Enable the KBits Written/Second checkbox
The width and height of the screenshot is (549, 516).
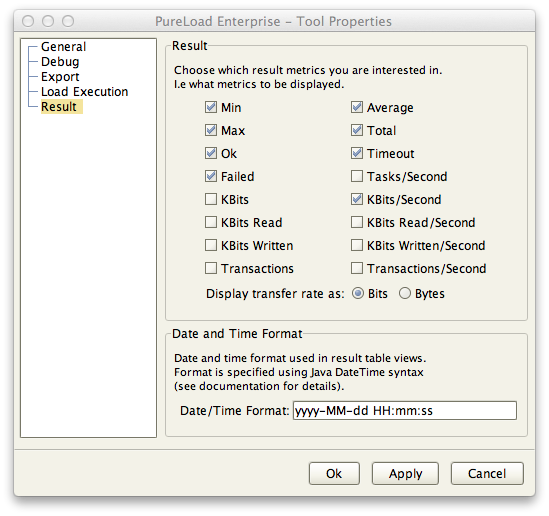tap(357, 245)
